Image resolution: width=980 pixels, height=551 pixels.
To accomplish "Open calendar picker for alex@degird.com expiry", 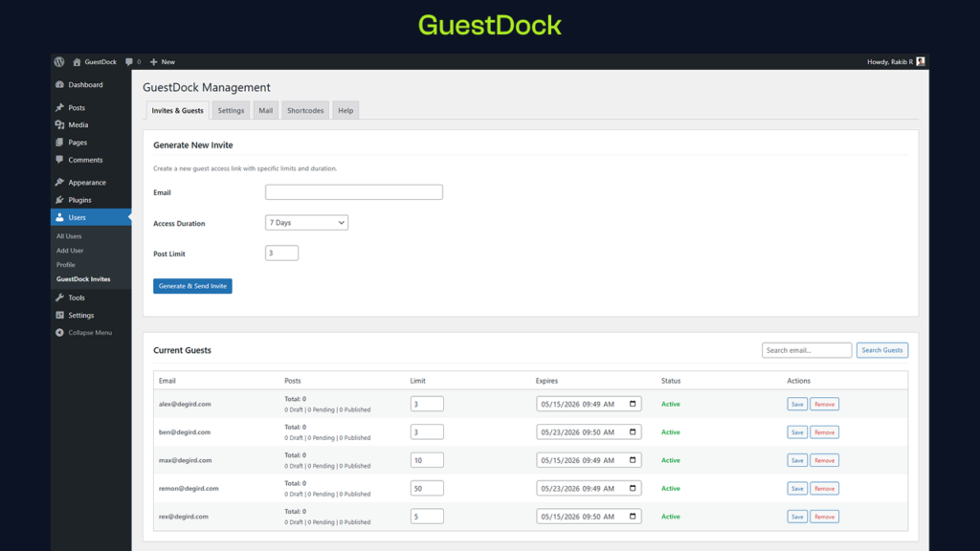I will pos(633,404).
